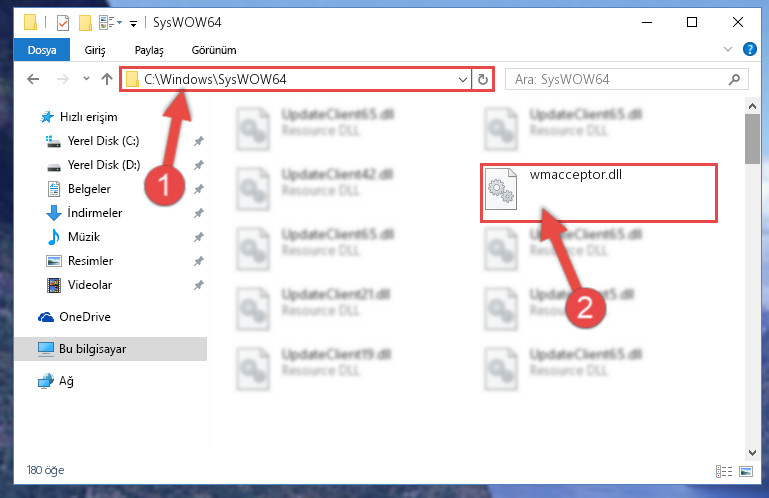Viewport: 769px width, 498px height.
Task: Select the wmacceptor.dll file
Action: [599, 193]
